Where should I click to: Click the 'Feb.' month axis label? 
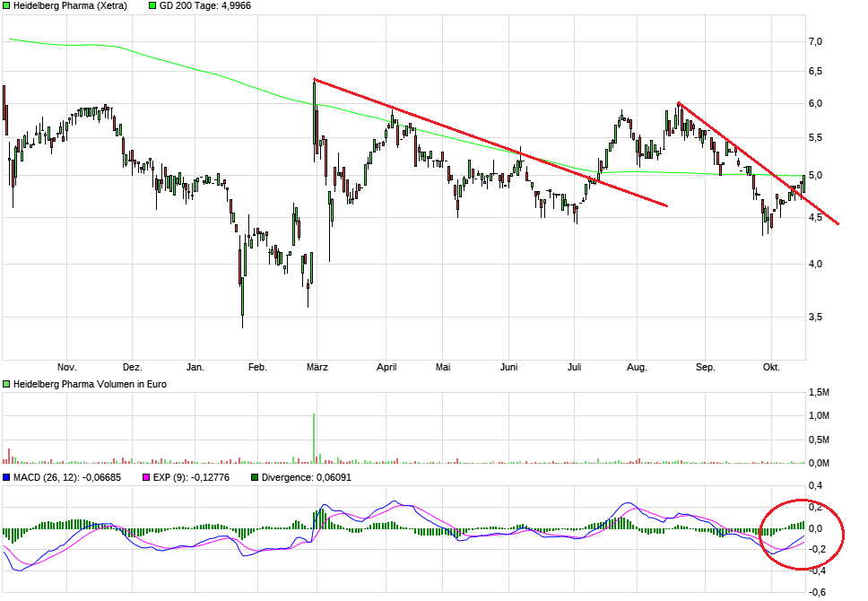coord(257,367)
